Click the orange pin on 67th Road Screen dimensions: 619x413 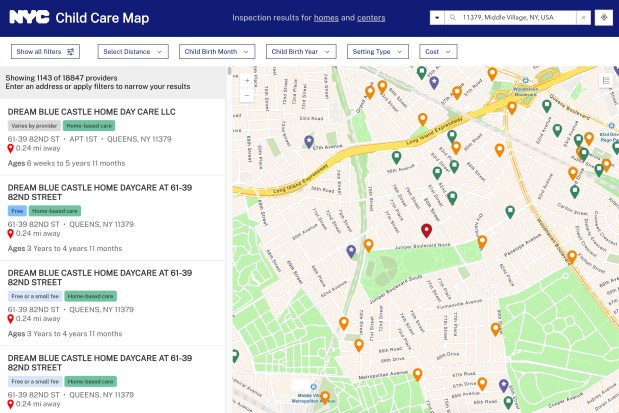click(x=482, y=383)
